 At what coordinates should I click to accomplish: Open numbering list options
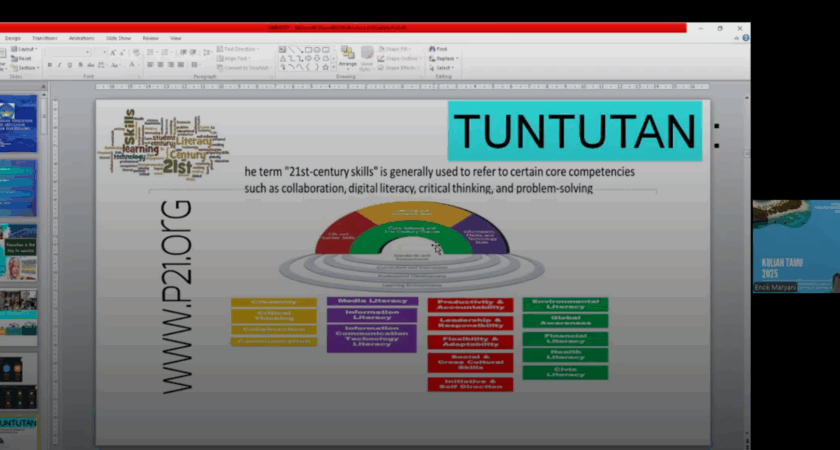pos(167,52)
